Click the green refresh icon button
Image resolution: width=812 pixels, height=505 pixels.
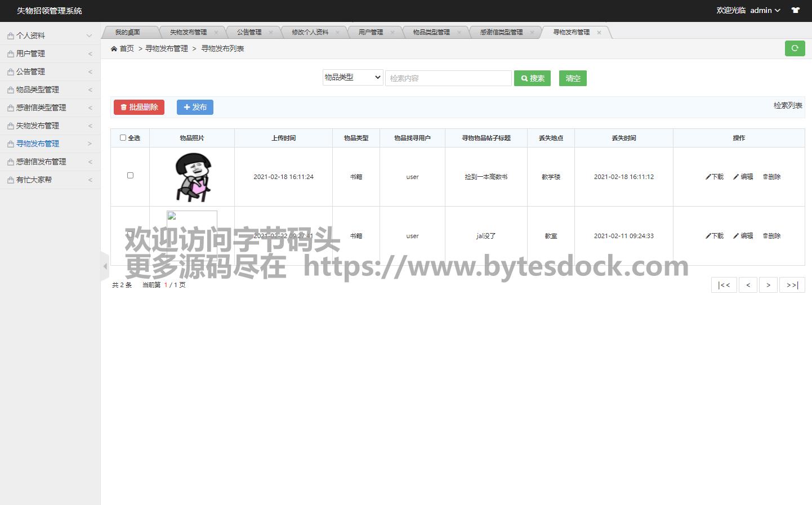click(795, 48)
